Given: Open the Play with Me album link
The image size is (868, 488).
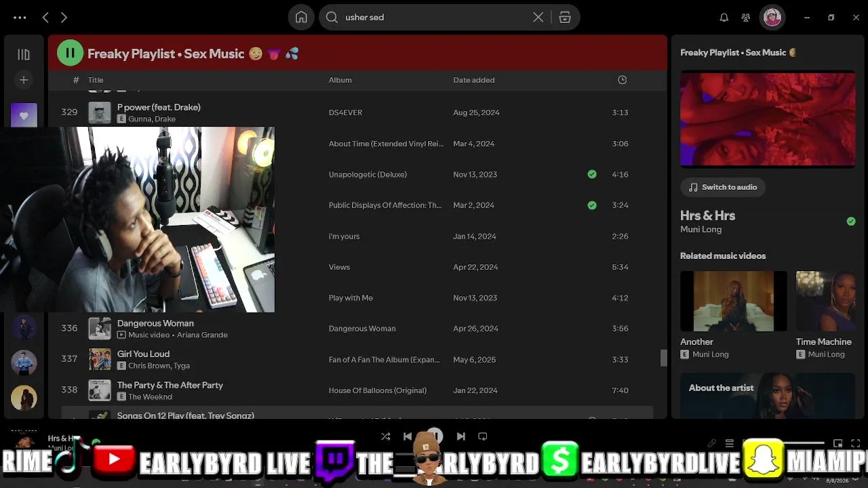Looking at the screenshot, I should (x=351, y=298).
